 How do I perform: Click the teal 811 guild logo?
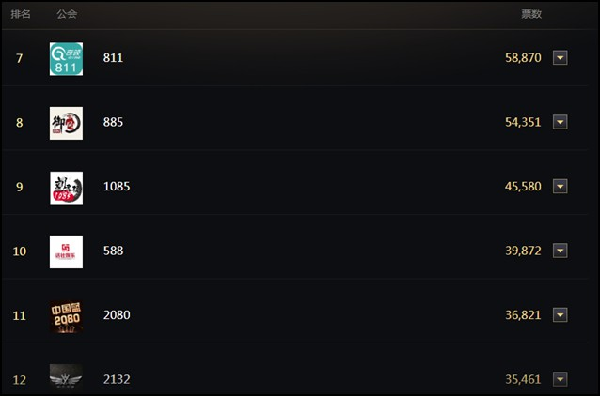coord(66,59)
